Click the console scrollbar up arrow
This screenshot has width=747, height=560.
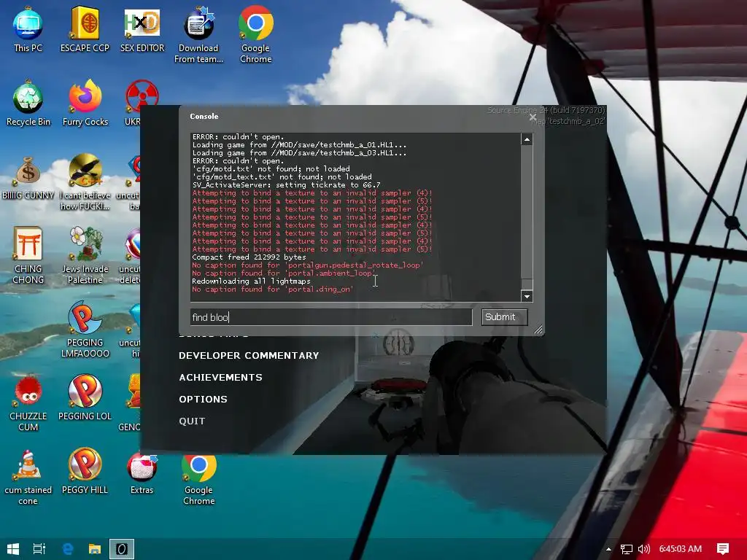point(527,139)
